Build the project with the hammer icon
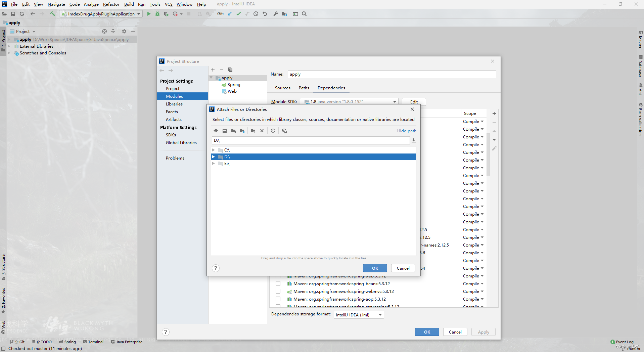The width and height of the screenshot is (644, 352). point(52,14)
